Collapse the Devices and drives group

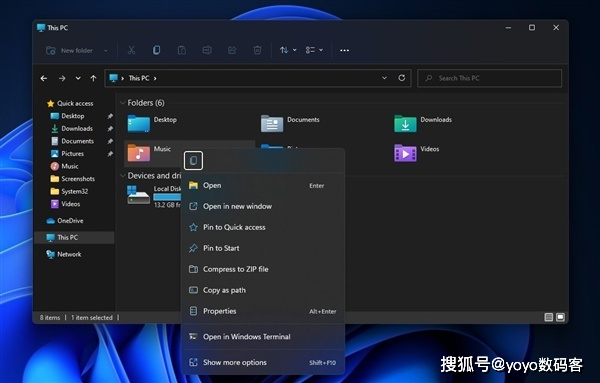[x=122, y=176]
